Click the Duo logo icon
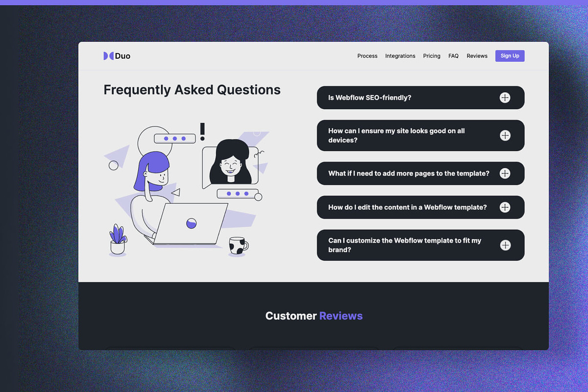Image resolution: width=588 pixels, height=392 pixels. click(x=108, y=56)
